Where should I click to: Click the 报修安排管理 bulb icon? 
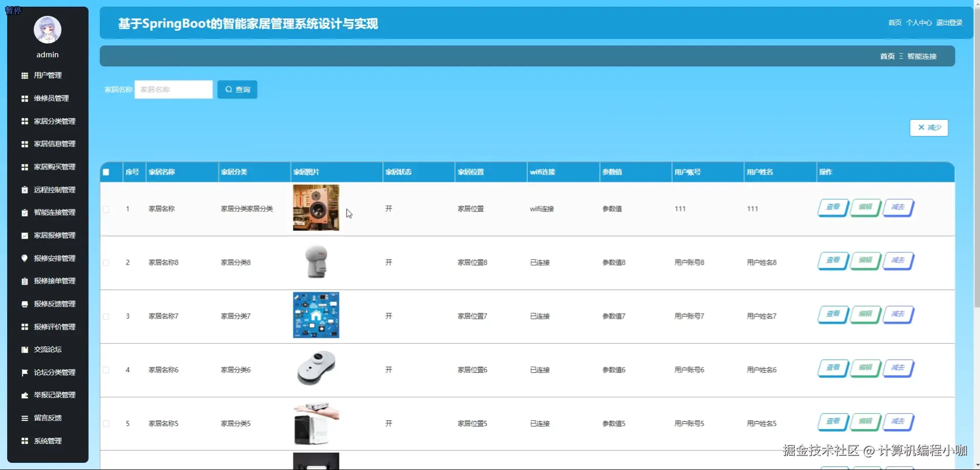pyautogui.click(x=25, y=258)
